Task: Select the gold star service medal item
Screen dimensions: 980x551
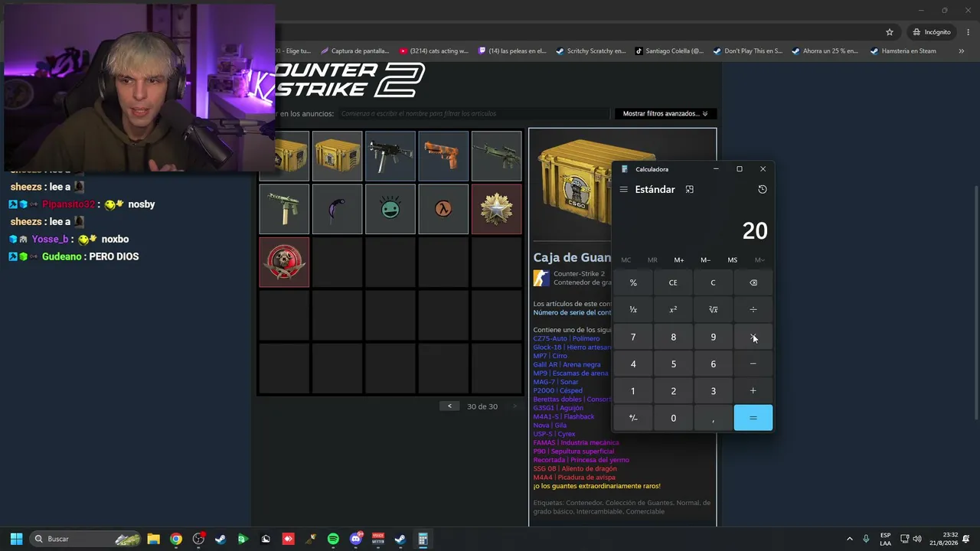Action: (x=497, y=209)
